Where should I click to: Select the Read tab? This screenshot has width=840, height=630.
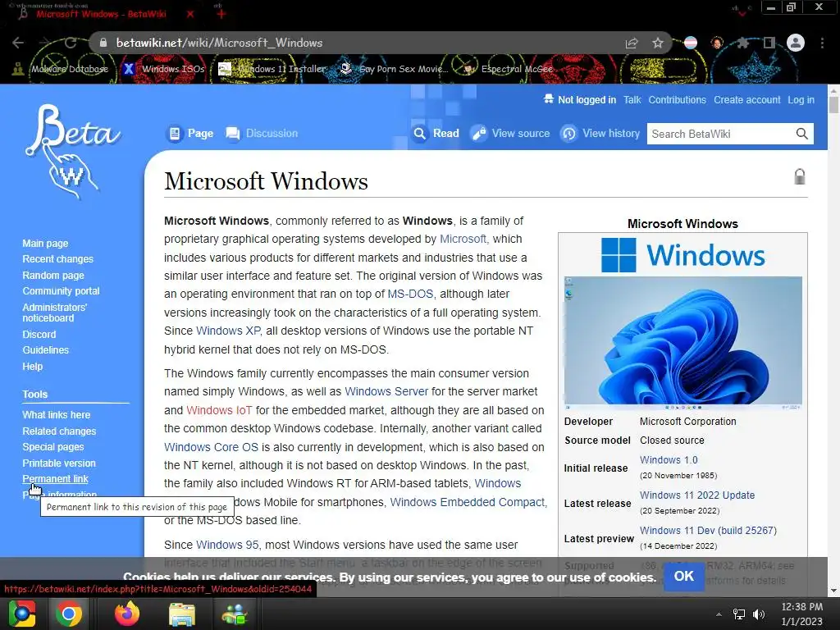(436, 134)
